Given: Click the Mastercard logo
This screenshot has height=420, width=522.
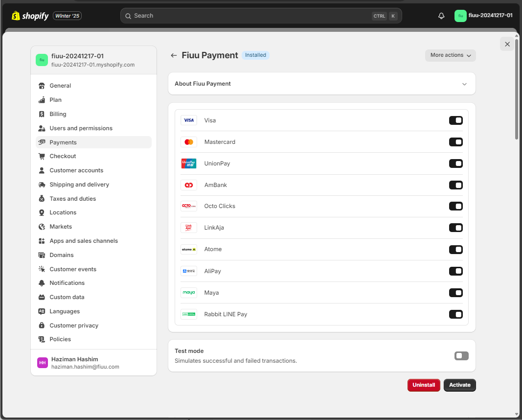Looking at the screenshot, I should (189, 142).
